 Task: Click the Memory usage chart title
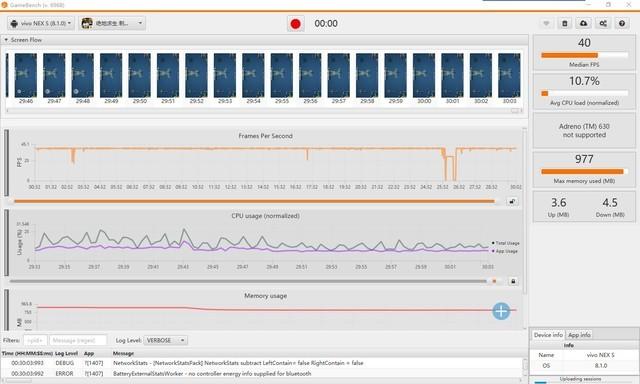pos(265,295)
